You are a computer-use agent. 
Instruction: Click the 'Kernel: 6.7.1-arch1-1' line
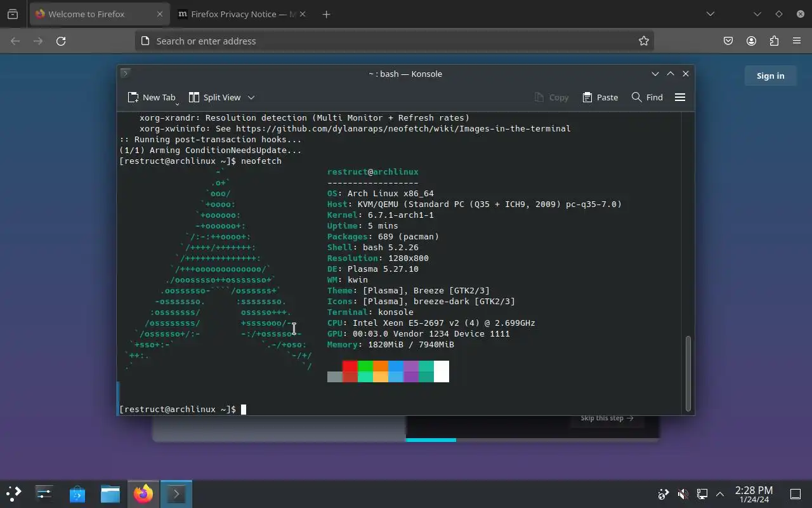(x=381, y=215)
